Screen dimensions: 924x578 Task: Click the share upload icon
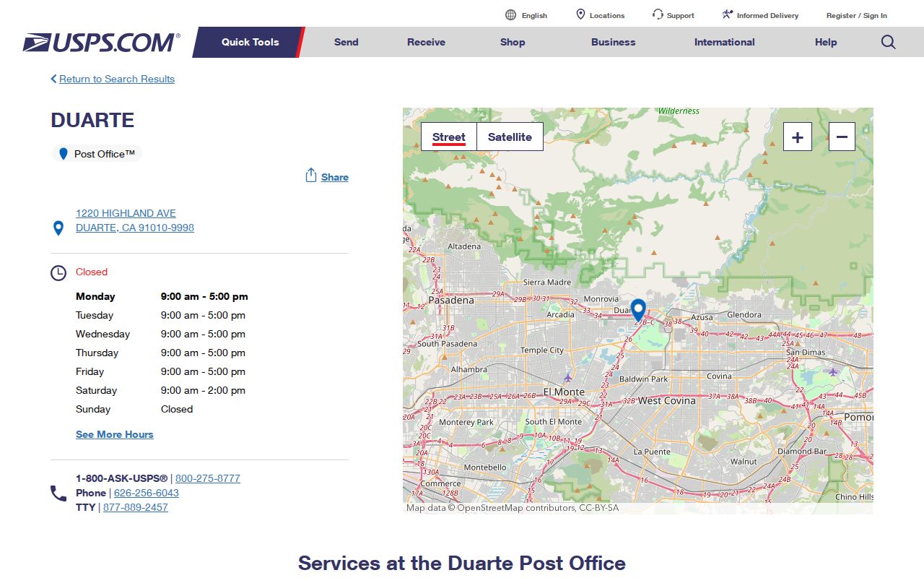311,176
